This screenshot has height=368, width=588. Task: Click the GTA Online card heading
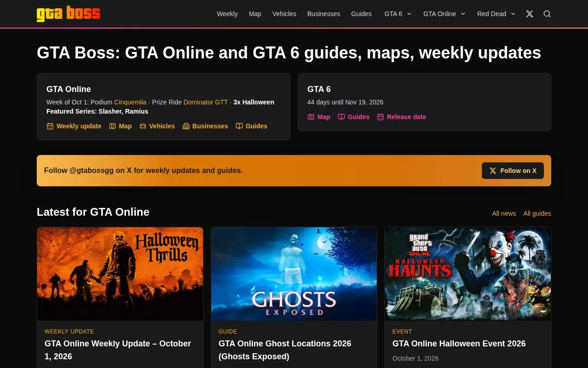68,89
